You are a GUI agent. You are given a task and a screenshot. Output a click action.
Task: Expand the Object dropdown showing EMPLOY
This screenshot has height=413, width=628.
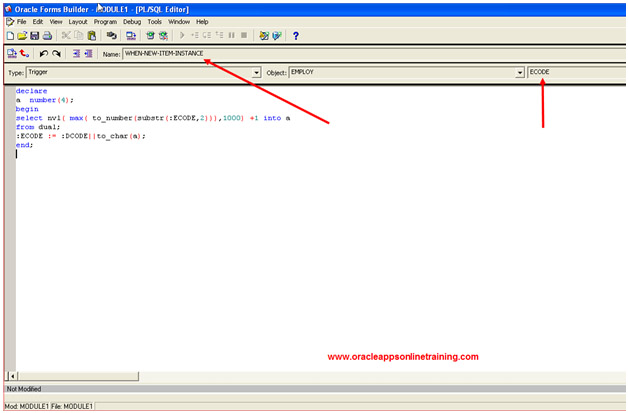click(x=520, y=73)
